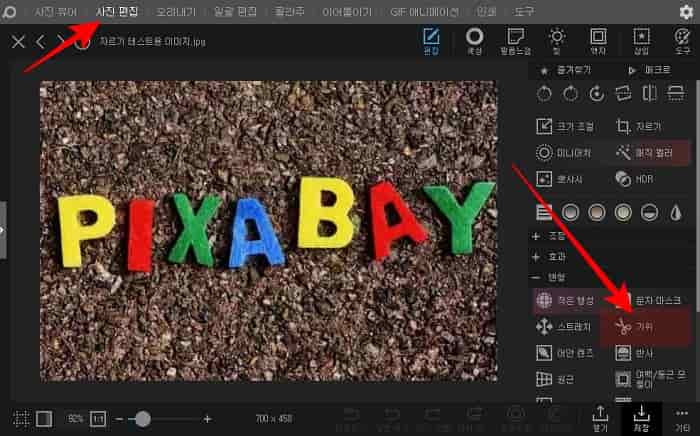Expand the 효과 (Effects) section
The image size is (700, 436).
click(x=549, y=257)
